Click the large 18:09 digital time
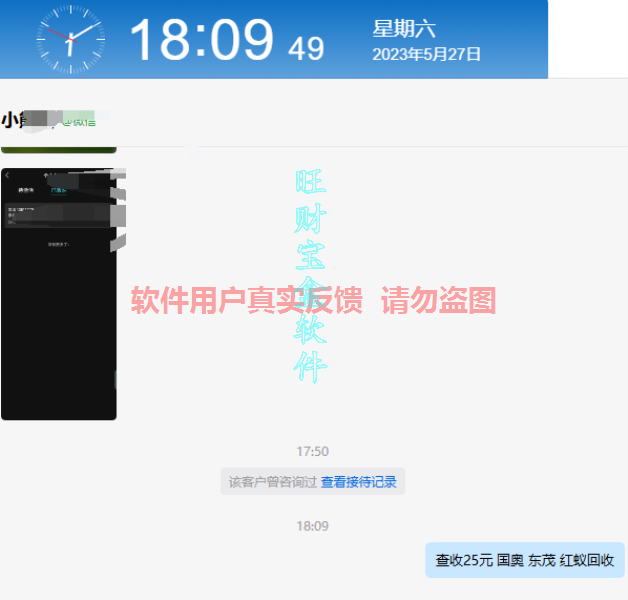628x600 pixels. tap(201, 41)
